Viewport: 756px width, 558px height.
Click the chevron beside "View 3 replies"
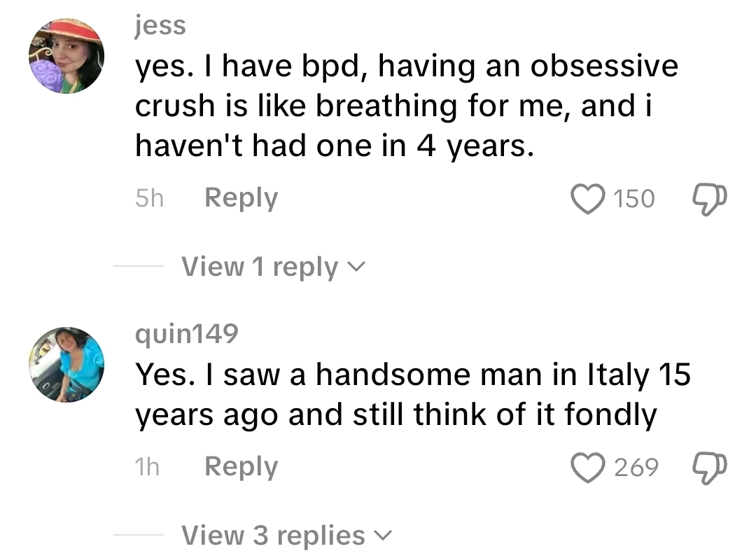[382, 536]
